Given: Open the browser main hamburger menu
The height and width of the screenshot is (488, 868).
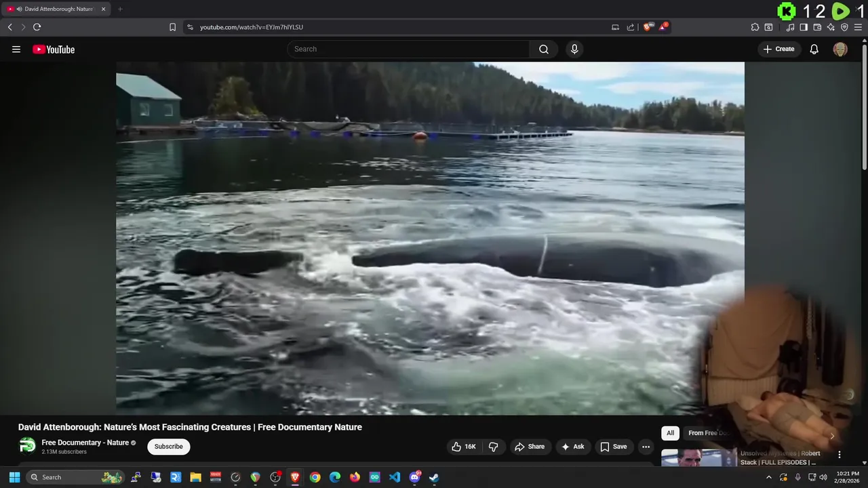Looking at the screenshot, I should pos(858,27).
